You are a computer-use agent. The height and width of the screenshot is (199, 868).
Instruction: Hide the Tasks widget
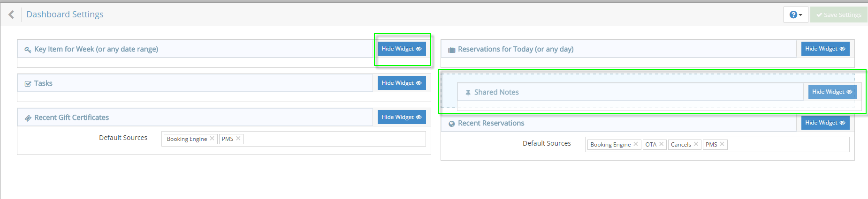[402, 83]
